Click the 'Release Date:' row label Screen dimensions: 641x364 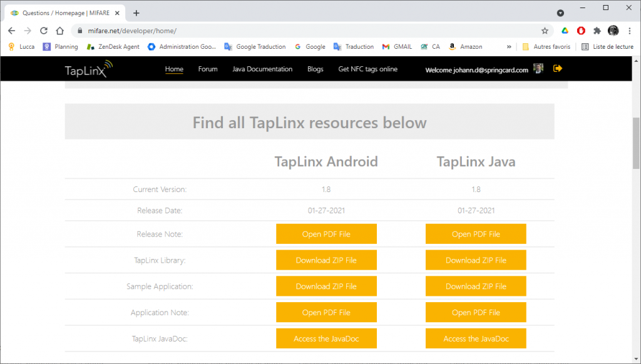(x=160, y=211)
